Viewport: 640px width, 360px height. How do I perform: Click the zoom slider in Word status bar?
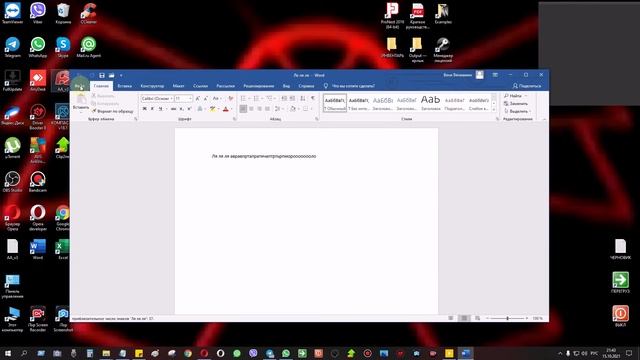point(507,318)
